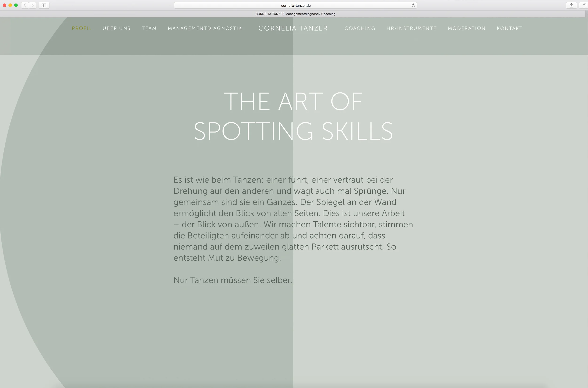The width and height of the screenshot is (588, 388).
Task: Click the yellow minimize window button
Action: 10,5
